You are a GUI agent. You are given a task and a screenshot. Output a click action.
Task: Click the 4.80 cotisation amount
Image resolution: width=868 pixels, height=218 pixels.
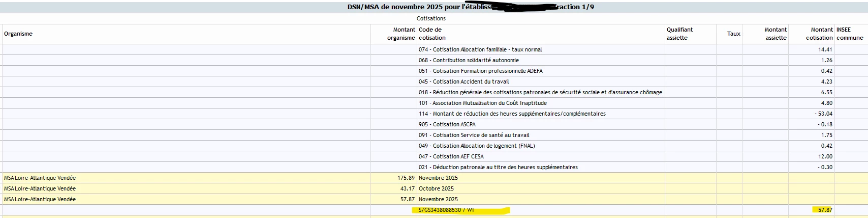(827, 103)
